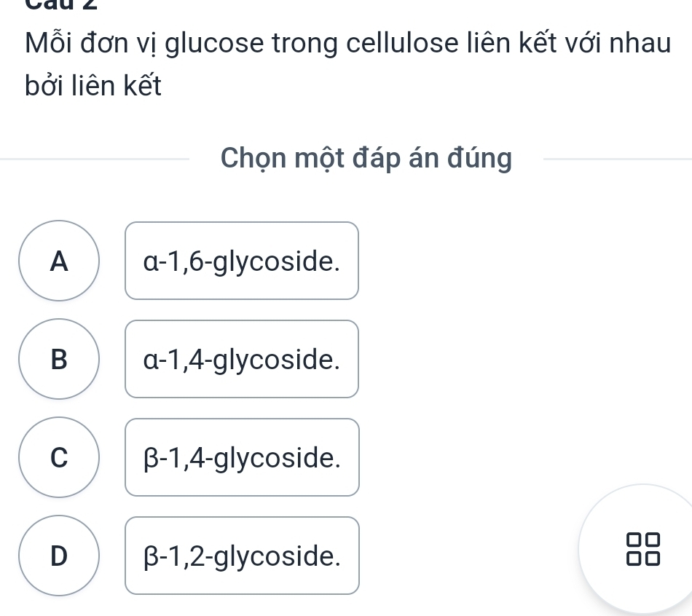Click the "bởi liên kết" question line

coord(93,87)
